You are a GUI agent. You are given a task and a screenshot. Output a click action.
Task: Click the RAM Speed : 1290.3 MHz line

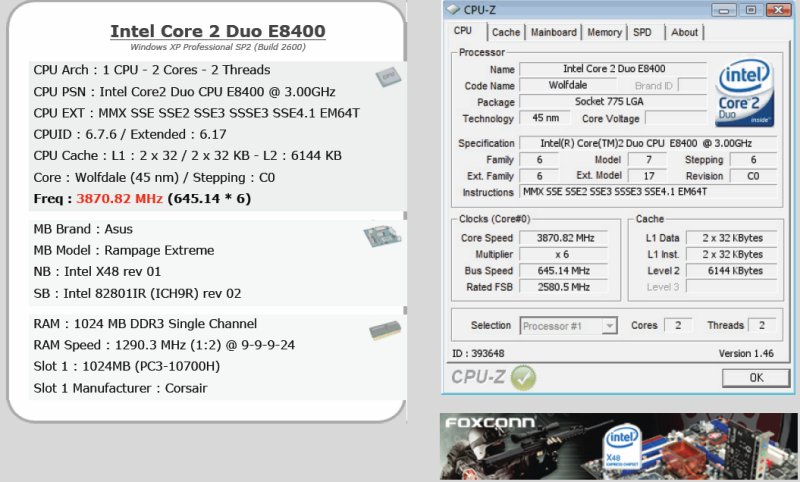point(164,345)
